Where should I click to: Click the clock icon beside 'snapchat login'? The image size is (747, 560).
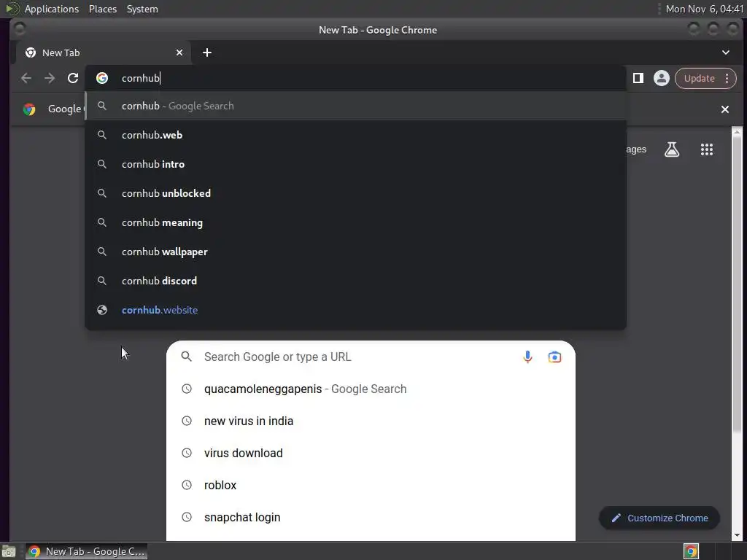tap(187, 517)
